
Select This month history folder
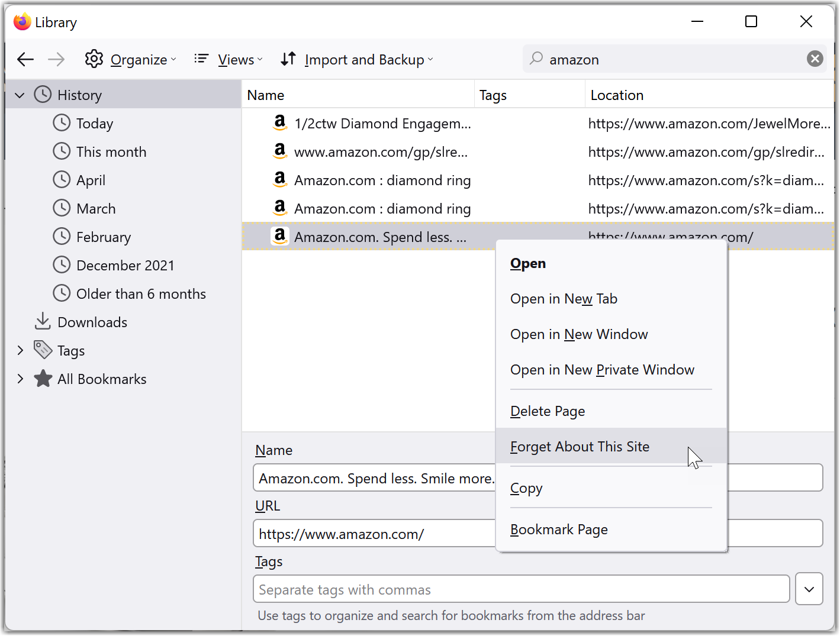click(111, 151)
